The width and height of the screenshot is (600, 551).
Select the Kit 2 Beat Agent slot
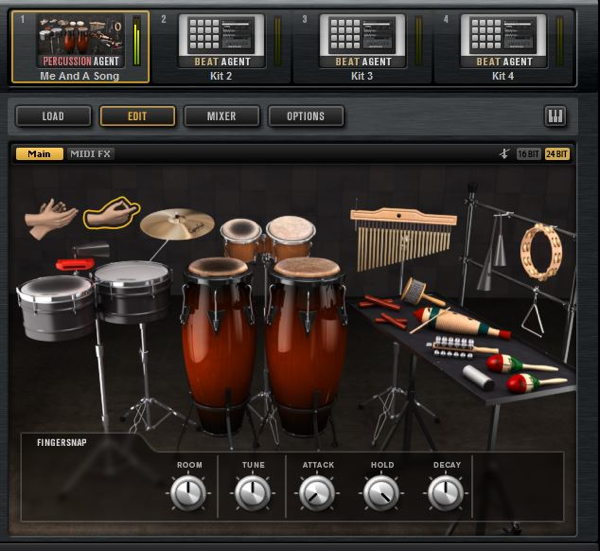[x=221, y=45]
